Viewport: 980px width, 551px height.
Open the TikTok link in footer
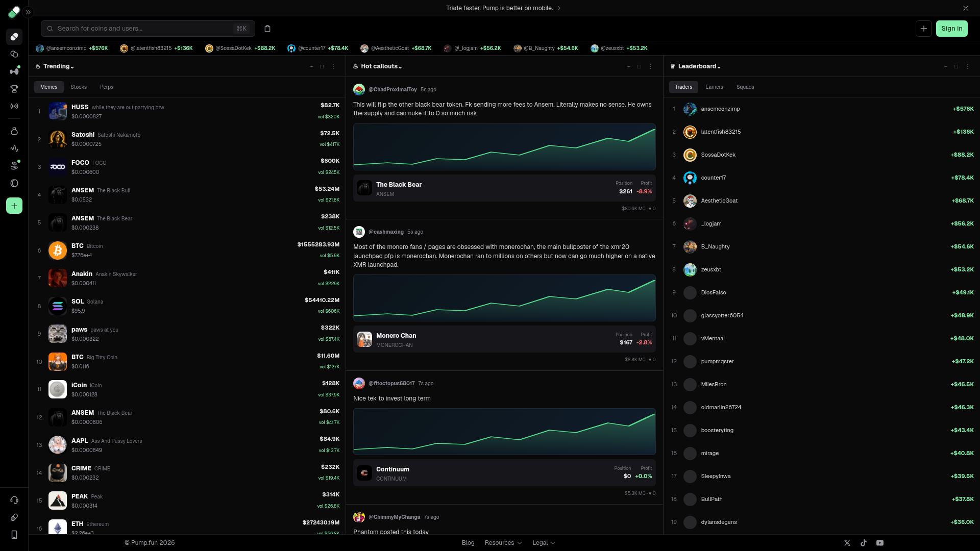(x=864, y=543)
